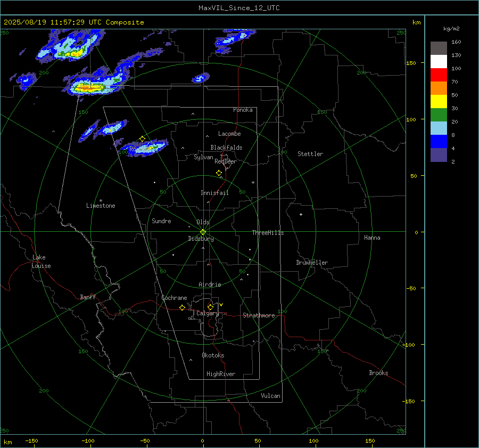
Task: Click the Innisfail town label
Action: click(x=214, y=193)
